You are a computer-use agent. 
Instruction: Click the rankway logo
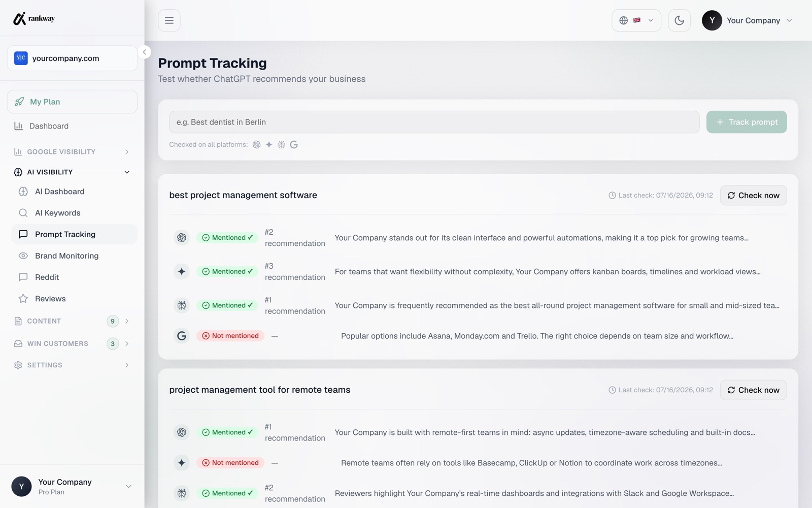click(33, 19)
